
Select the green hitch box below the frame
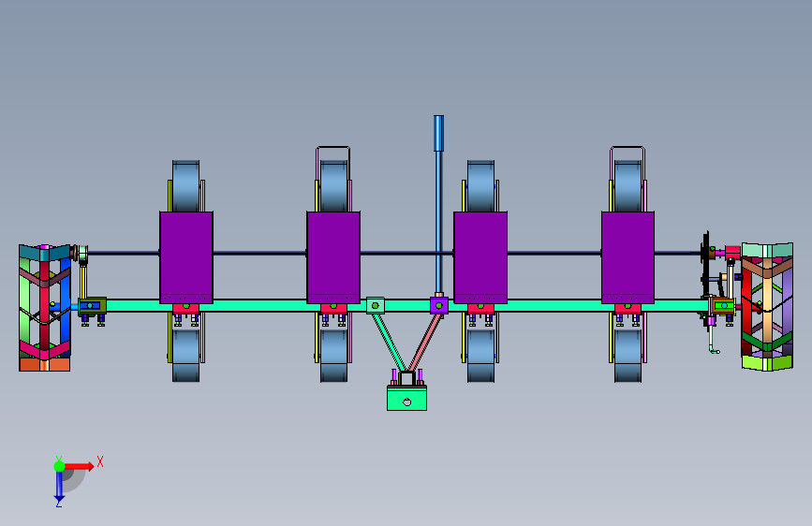pos(407,398)
